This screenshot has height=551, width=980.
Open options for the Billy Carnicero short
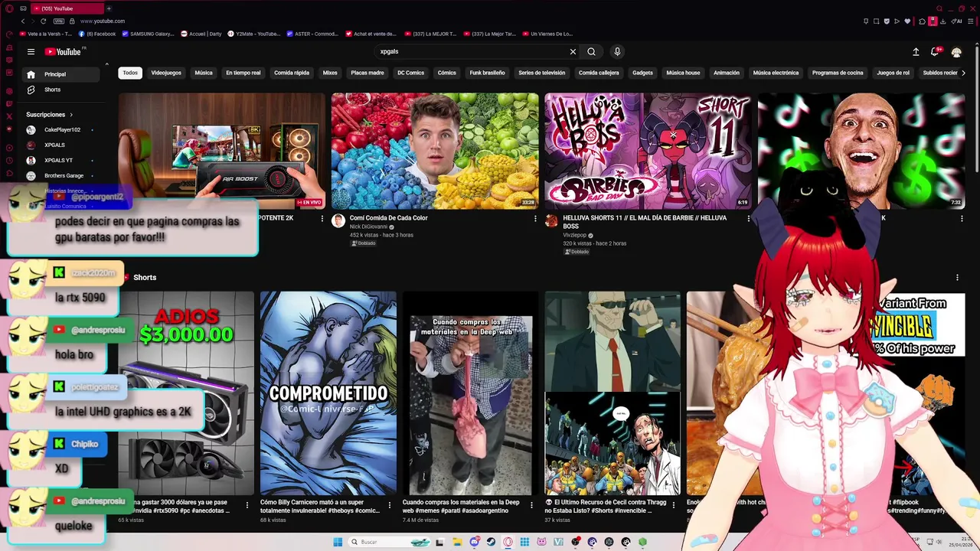coord(389,505)
